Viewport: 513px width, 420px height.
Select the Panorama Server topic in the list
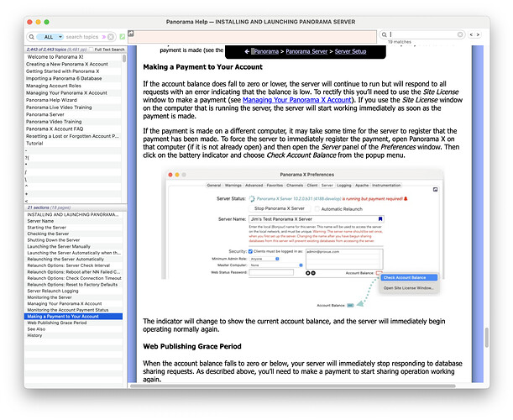pyautogui.click(x=73, y=114)
